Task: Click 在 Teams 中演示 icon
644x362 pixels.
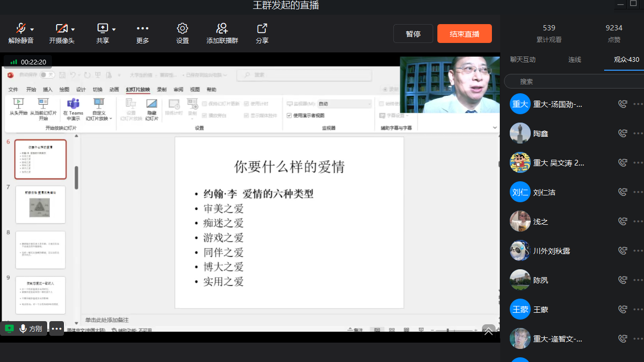Action: point(73,103)
